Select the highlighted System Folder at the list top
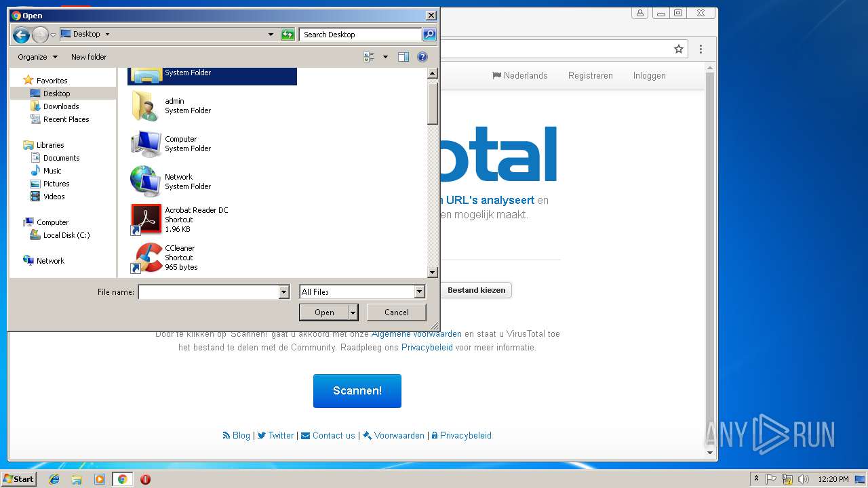This screenshot has width=868, height=488. (x=212, y=76)
